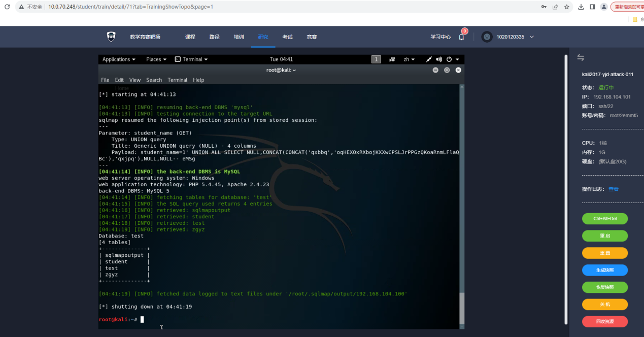Expand the Kali system menu arrow

pos(457,59)
